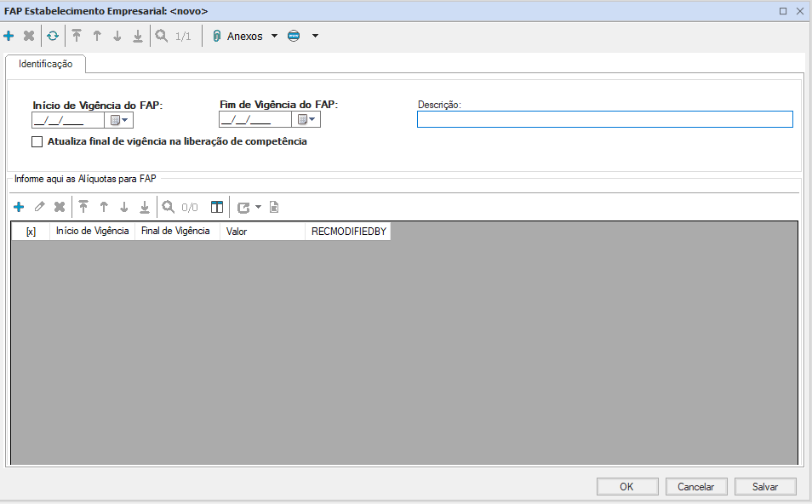Screen dimensions: 812x504
Task: Expand the dropdown arrow beside the blue round icon
Action: coord(315,37)
